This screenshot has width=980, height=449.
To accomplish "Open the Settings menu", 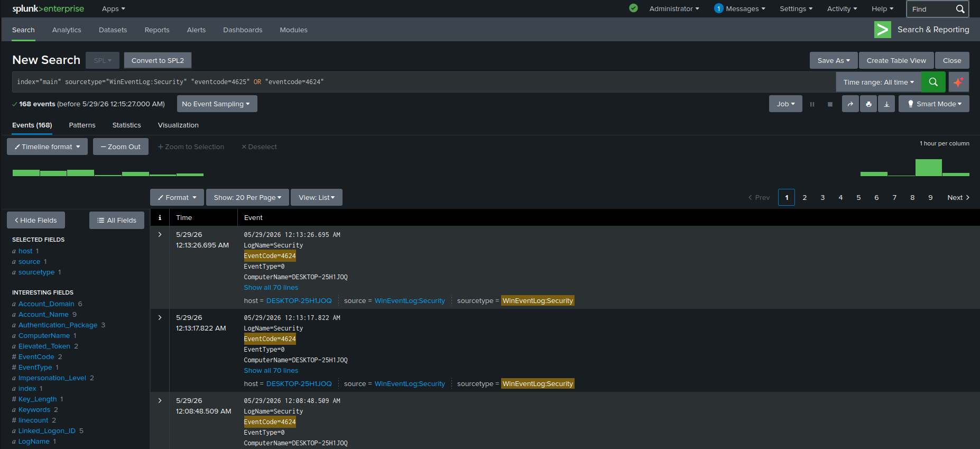I will pos(796,9).
